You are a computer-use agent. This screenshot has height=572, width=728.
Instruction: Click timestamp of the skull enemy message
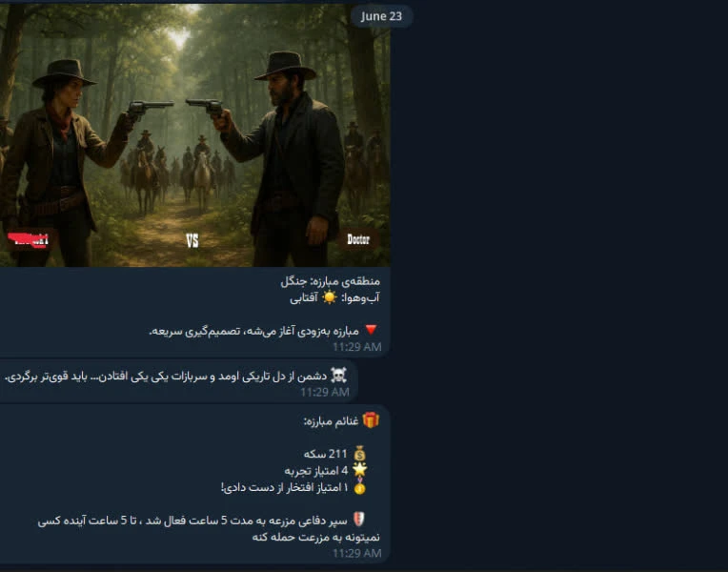pyautogui.click(x=325, y=392)
